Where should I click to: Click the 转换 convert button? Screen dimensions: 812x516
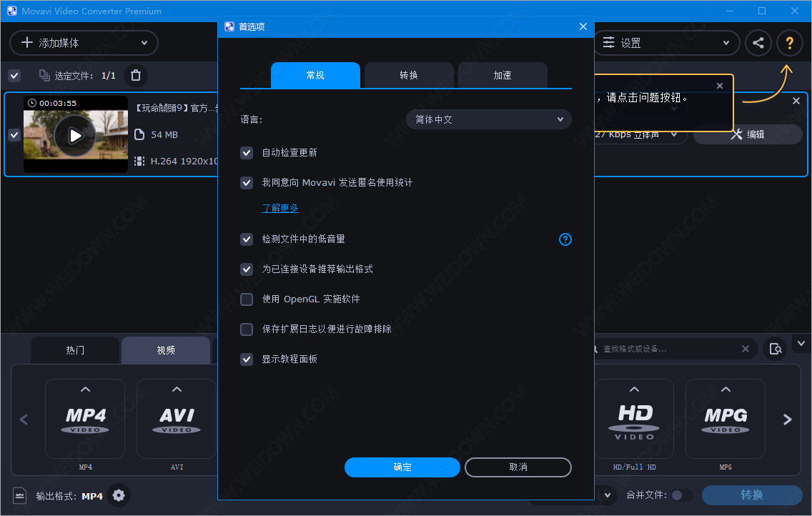[x=752, y=495]
